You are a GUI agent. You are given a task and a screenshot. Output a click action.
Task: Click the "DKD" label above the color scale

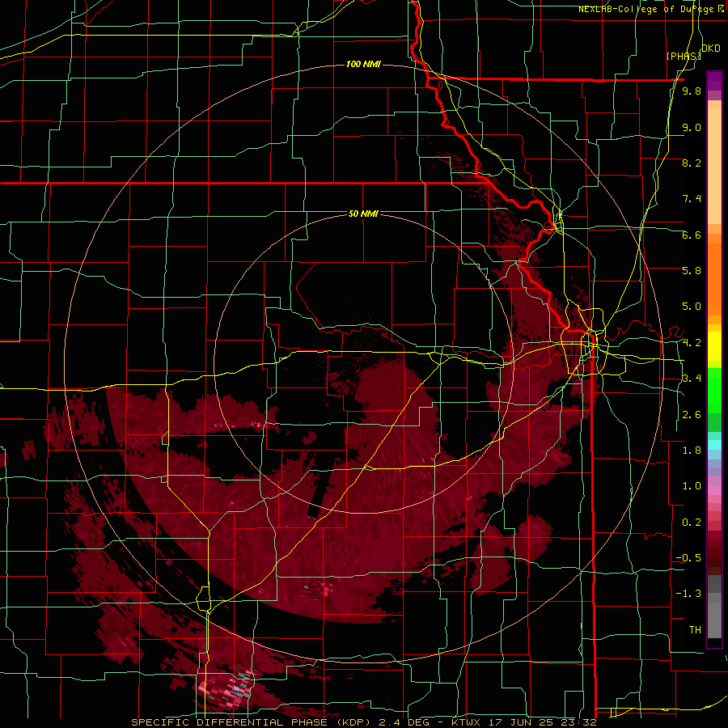pyautogui.click(x=711, y=49)
